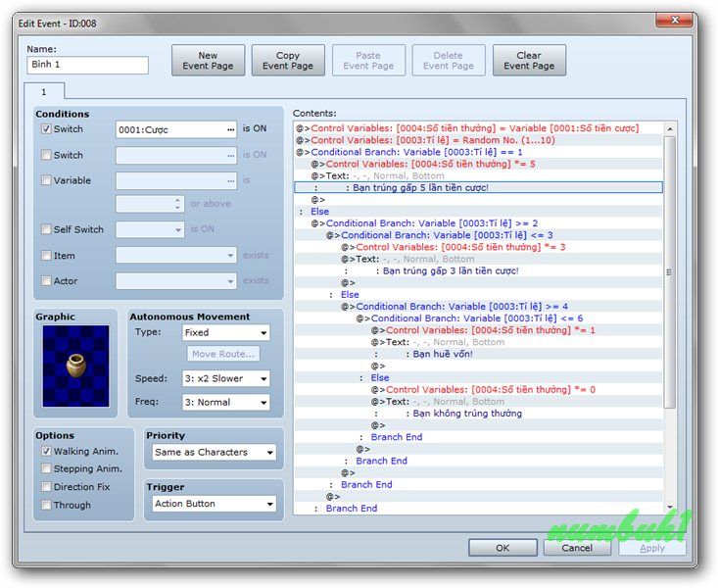Open the Speed dropdown showing x2 Slower
The height and width of the screenshot is (588, 718).
225,378
